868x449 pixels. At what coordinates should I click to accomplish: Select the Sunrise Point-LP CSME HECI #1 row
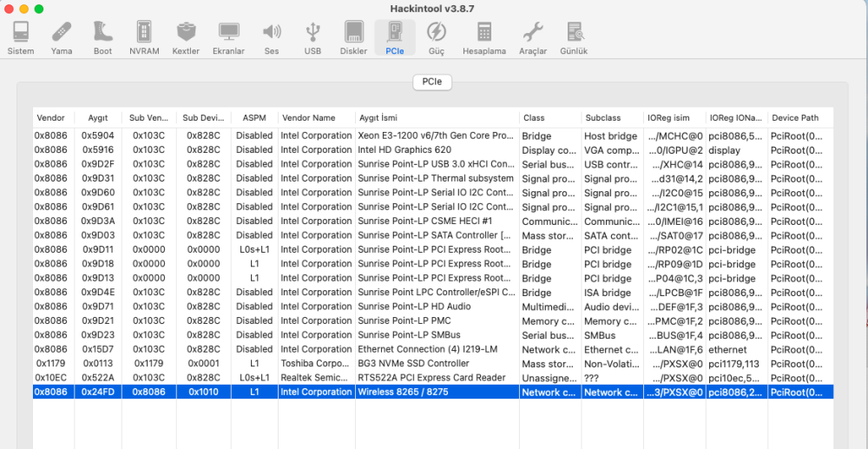[433, 221]
